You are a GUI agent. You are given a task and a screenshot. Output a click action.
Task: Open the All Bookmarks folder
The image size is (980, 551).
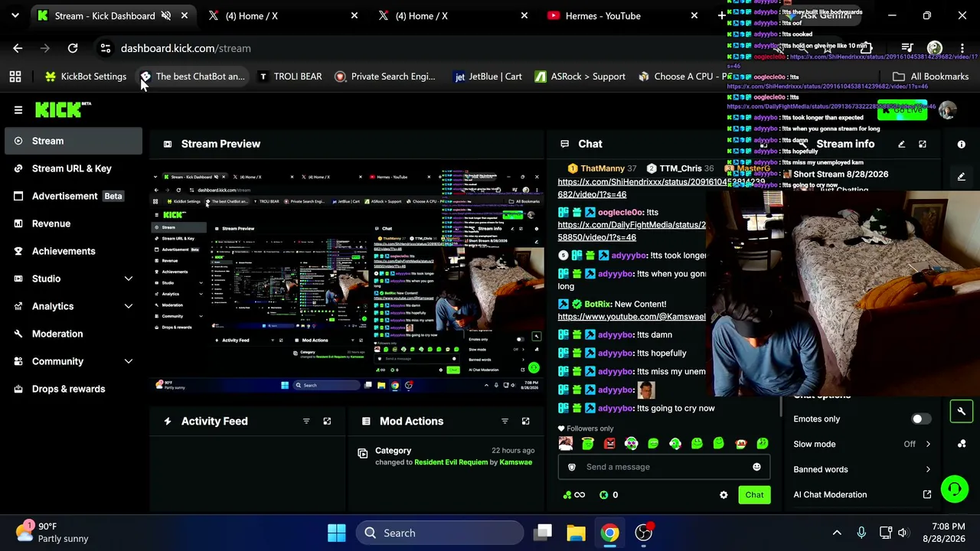click(x=931, y=77)
